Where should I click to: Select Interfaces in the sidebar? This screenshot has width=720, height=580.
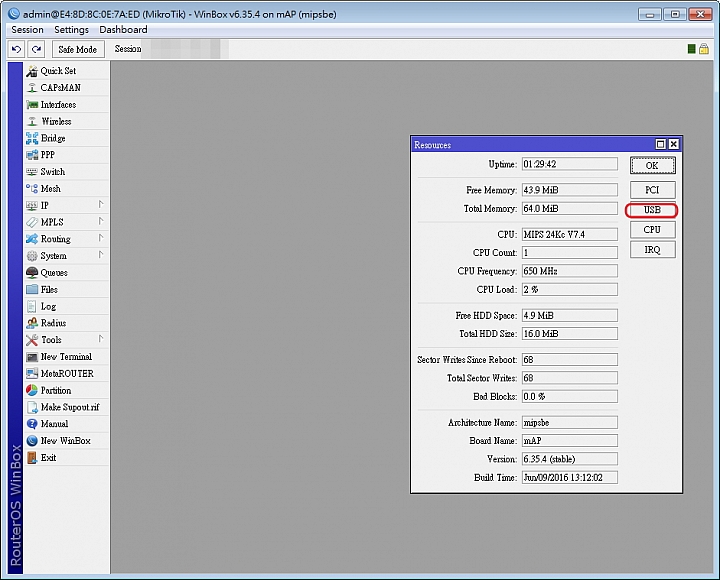[x=58, y=105]
